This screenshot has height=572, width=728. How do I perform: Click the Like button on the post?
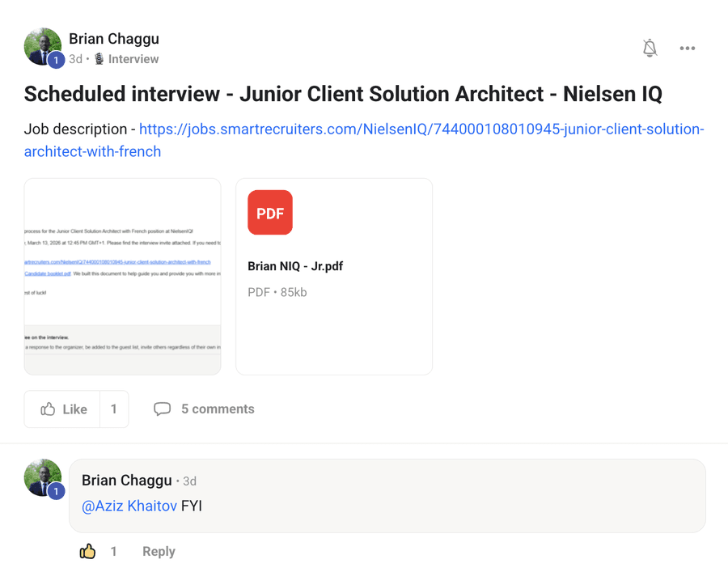point(62,409)
